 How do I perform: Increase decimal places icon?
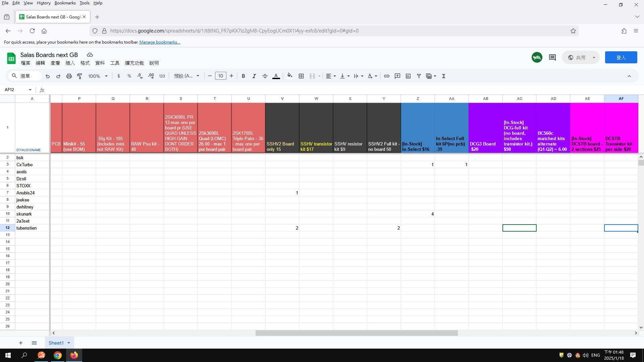click(x=151, y=76)
